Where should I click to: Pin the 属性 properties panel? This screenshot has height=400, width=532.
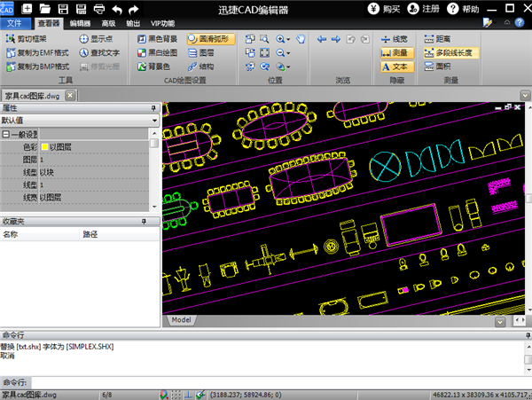pyautogui.click(x=153, y=108)
